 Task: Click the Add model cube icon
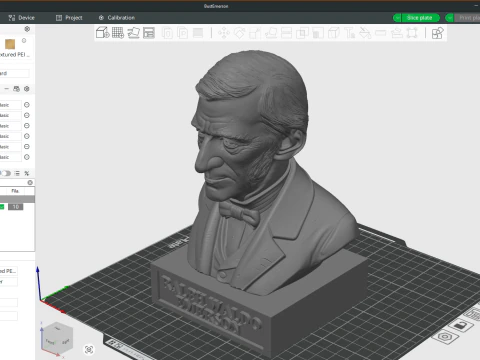102,33
